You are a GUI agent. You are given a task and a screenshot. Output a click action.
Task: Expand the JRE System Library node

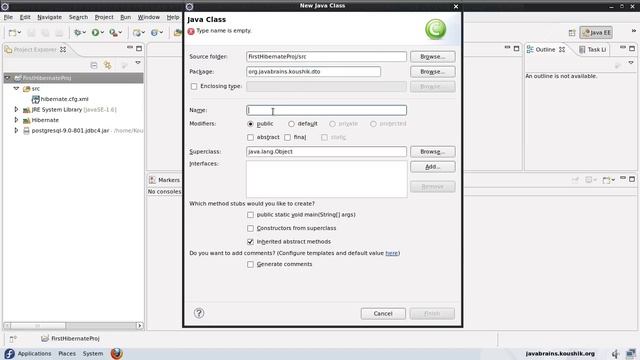(16, 109)
